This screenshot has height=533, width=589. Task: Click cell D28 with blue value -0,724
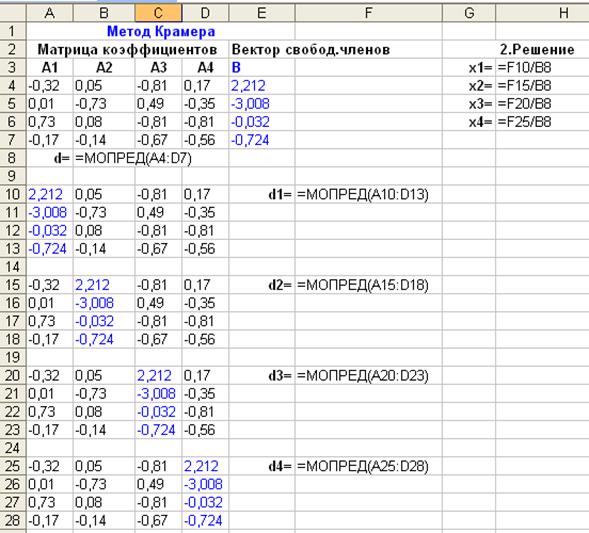pos(205,520)
